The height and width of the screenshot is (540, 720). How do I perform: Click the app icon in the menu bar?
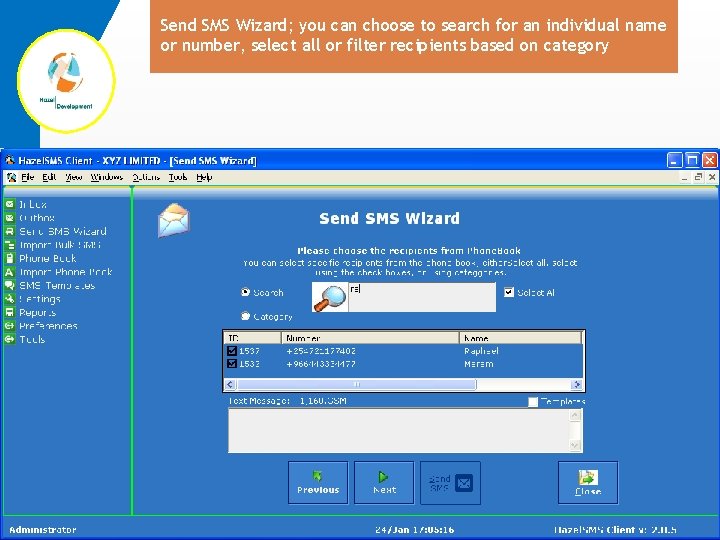pos(11,177)
